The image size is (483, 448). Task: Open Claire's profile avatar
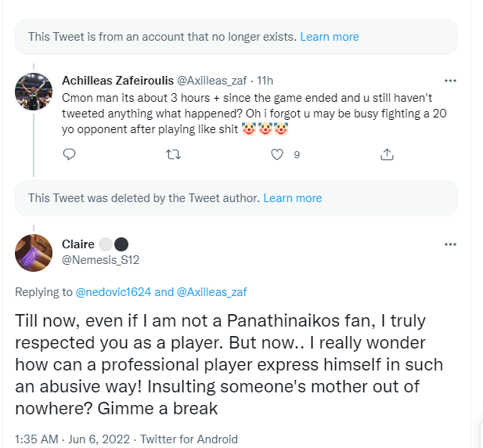34,252
